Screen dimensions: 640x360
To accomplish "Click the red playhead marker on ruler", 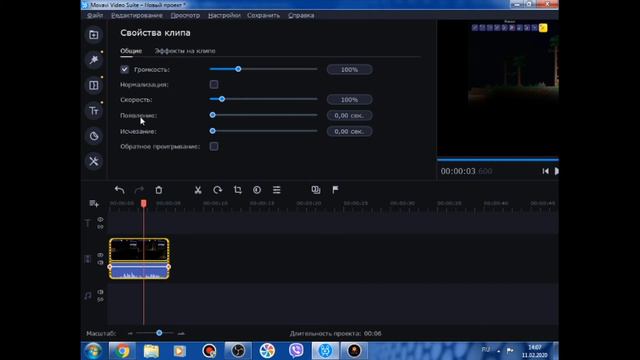I will pos(144,203).
